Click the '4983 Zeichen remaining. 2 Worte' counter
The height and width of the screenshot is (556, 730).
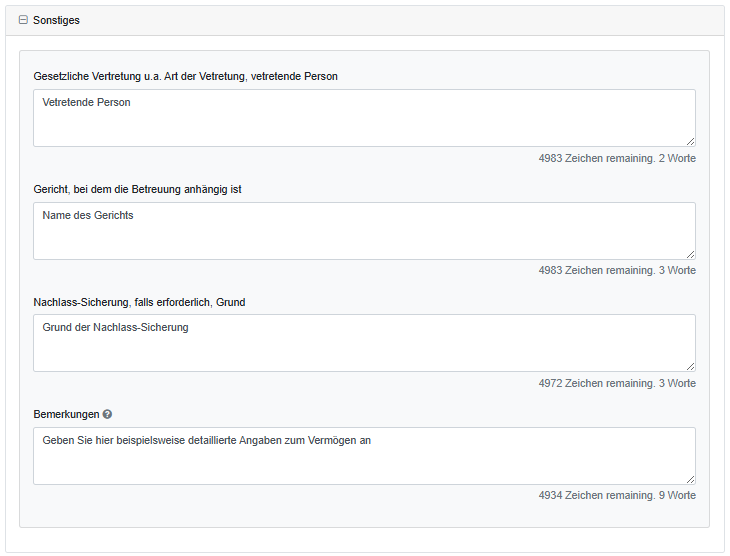[616, 158]
